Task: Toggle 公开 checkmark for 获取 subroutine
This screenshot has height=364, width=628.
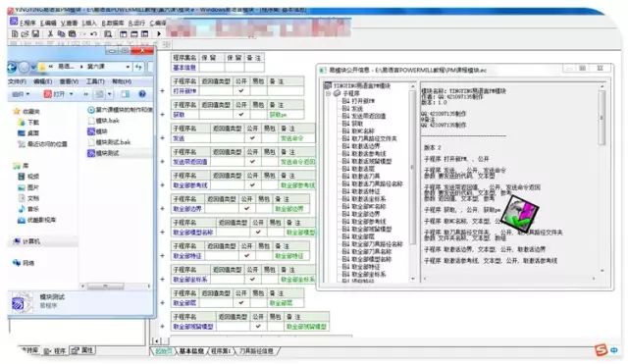Action: click(x=241, y=115)
